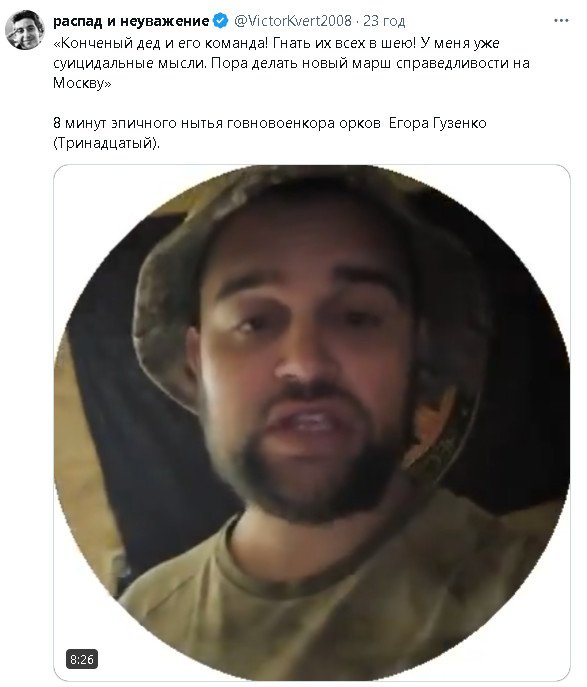Open profile via "распад и неуважение" name

[x=131, y=21]
